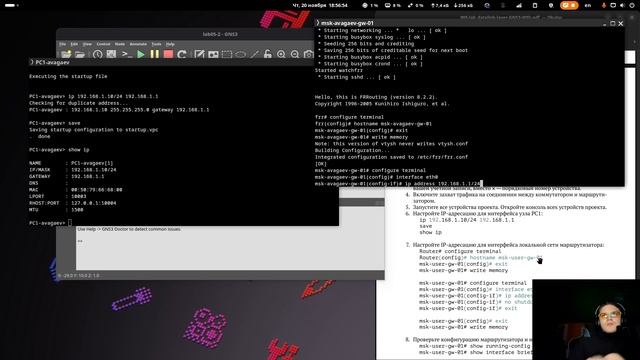
Task: Click the screenshot camera icon in GNS3
Action: 309,54
